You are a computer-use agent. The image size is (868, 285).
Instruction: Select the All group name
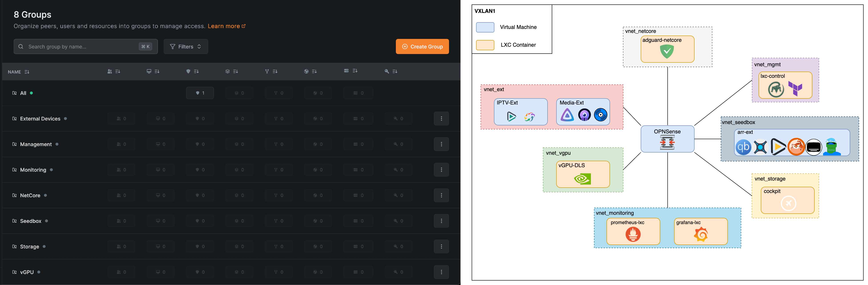[23, 93]
